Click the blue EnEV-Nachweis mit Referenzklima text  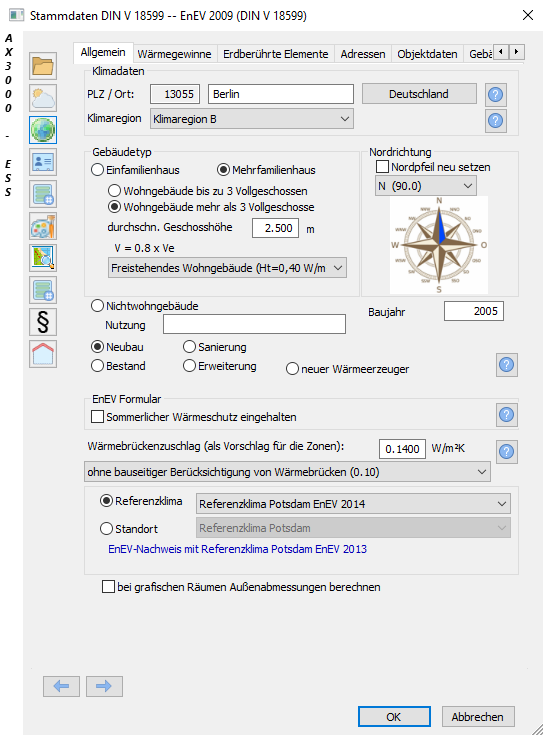(x=238, y=549)
